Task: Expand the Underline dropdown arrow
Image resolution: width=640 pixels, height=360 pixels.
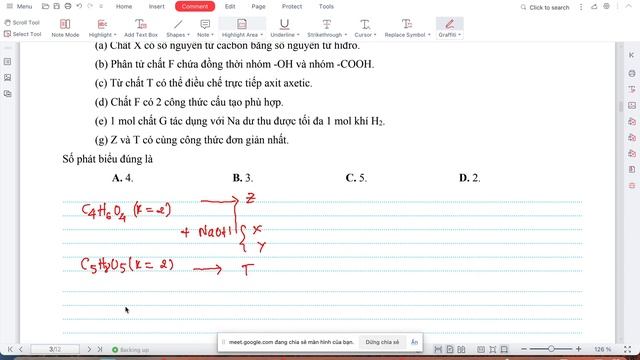Action: (298, 35)
